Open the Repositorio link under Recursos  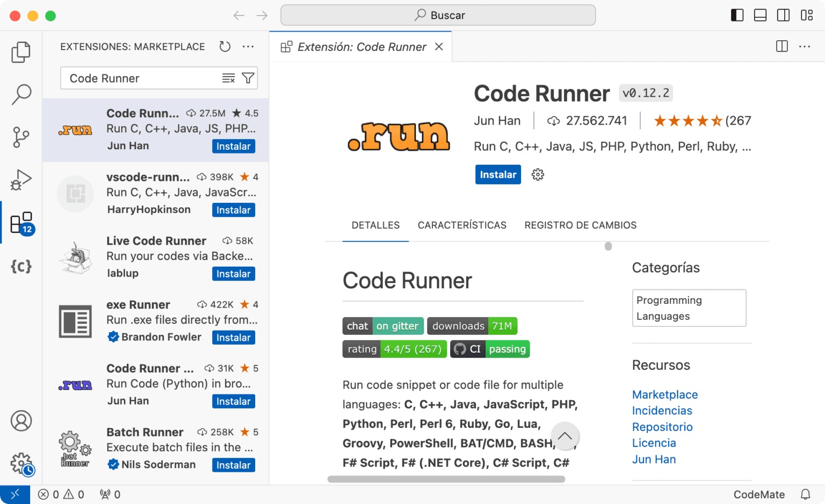(x=662, y=427)
